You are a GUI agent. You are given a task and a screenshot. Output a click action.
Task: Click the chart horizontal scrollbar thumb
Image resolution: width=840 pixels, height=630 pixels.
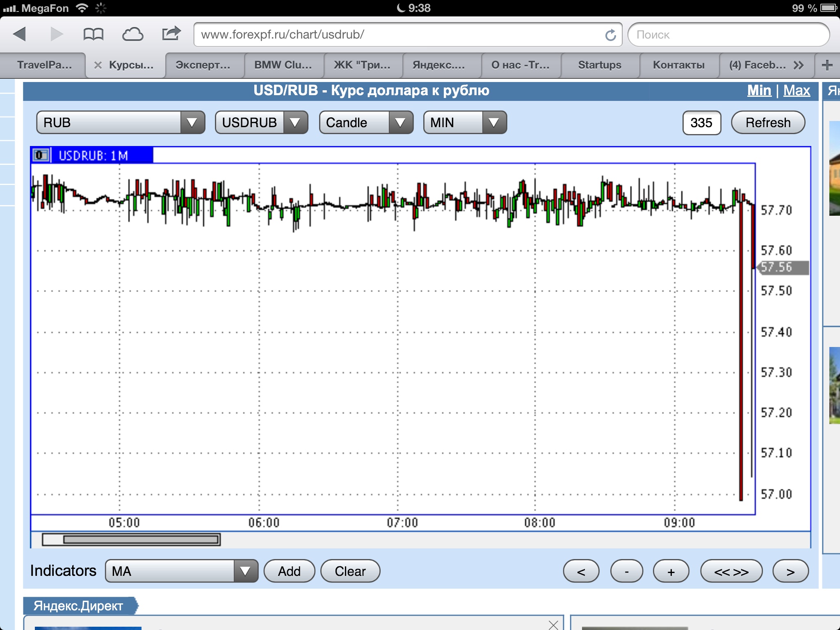click(141, 539)
